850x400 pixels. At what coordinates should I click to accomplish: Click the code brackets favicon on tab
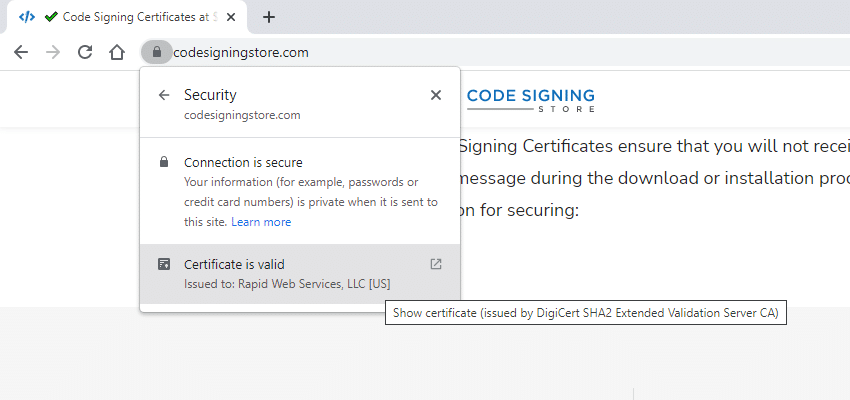[27, 17]
